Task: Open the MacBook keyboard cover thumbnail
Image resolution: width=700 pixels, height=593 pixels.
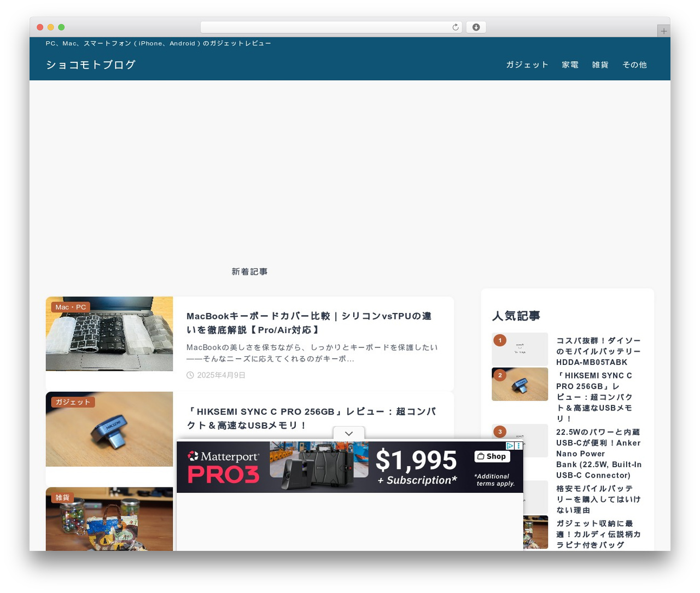Action: point(109,334)
